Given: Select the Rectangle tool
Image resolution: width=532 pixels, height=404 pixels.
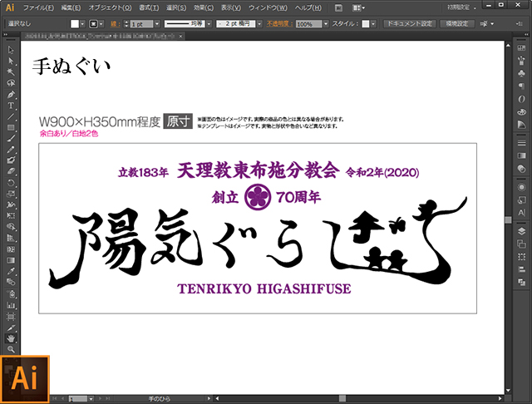Looking at the screenshot, I should 11,127.
